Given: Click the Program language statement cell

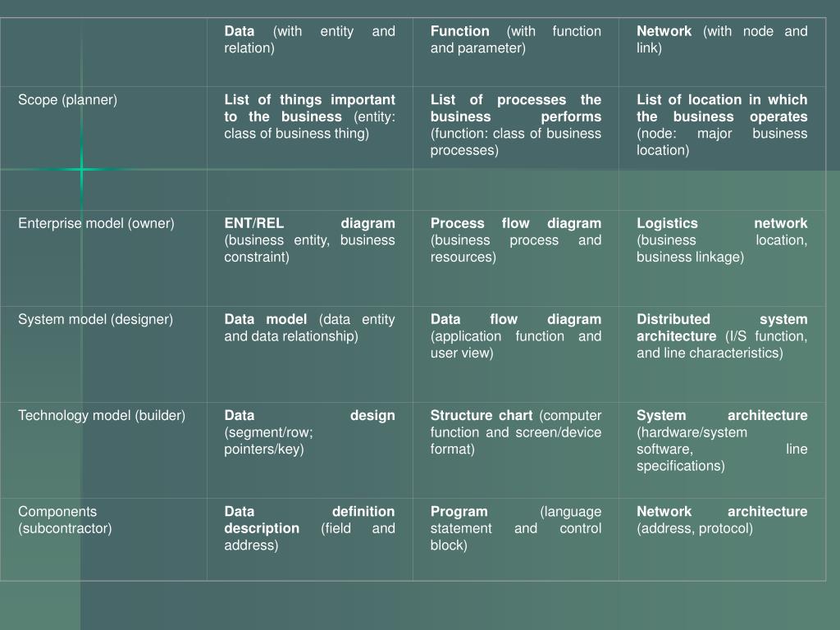Looking at the screenshot, I should (x=516, y=540).
